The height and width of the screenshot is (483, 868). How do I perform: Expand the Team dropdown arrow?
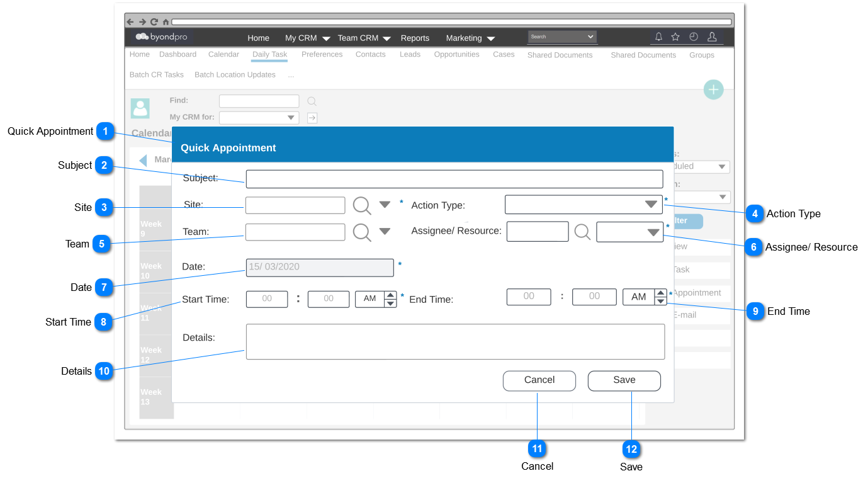[x=385, y=231]
